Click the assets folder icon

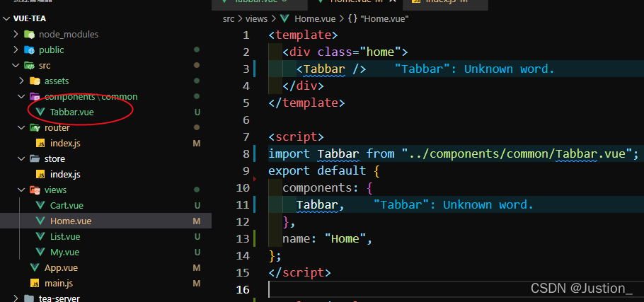[x=35, y=81]
